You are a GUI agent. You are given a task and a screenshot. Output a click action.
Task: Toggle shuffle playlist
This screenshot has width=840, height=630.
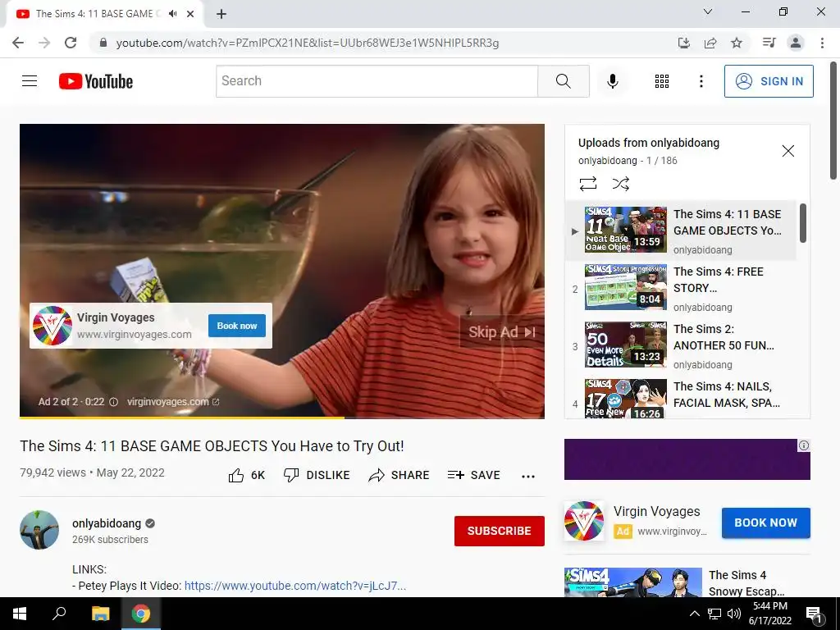coord(620,184)
